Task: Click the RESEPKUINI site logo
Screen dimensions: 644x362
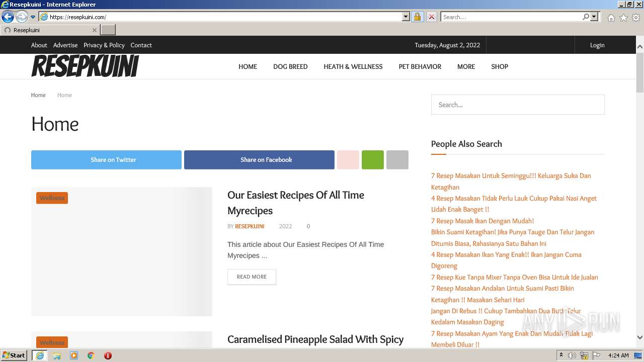Action: (85, 66)
